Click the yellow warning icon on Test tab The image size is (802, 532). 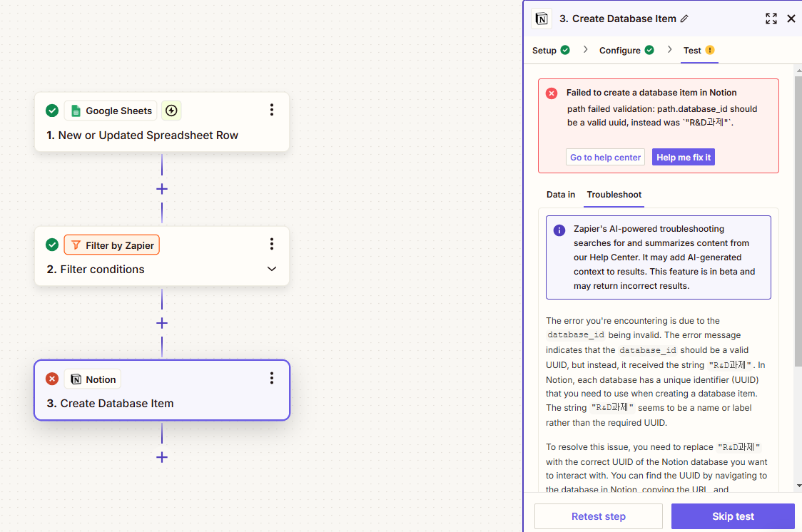(x=709, y=50)
